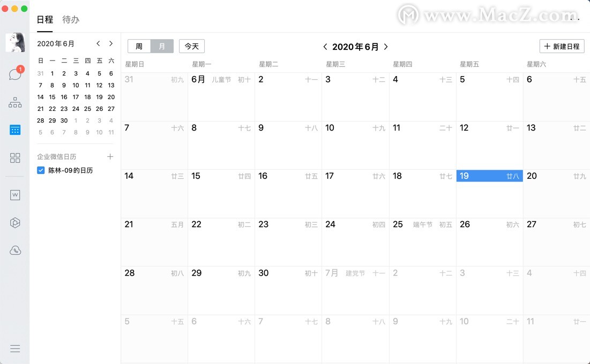
Task: Switch to the 待办 tab
Action: 71,20
